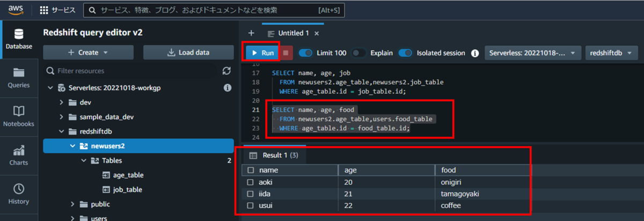
Task: Click editor line 18 FROM clause
Action: (x=361, y=82)
